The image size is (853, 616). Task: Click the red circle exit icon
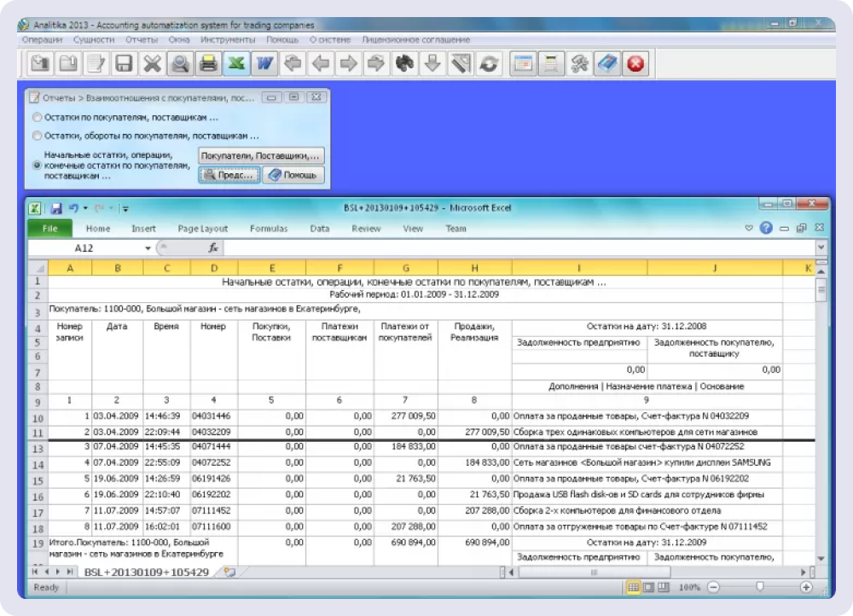pos(635,63)
